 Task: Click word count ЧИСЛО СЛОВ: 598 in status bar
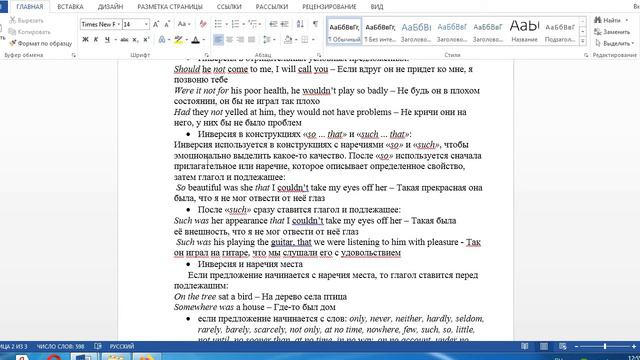(x=60, y=346)
